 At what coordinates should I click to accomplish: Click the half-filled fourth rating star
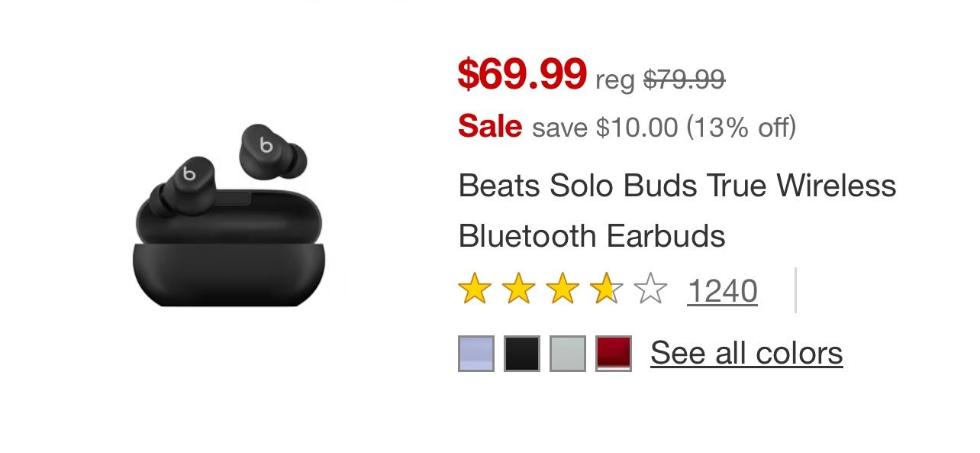(607, 290)
